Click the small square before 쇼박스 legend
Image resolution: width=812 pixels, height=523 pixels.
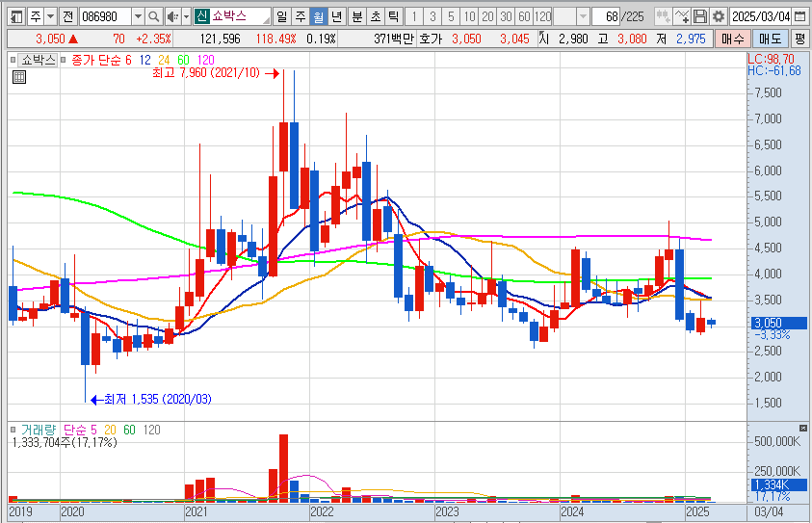tap(13, 60)
